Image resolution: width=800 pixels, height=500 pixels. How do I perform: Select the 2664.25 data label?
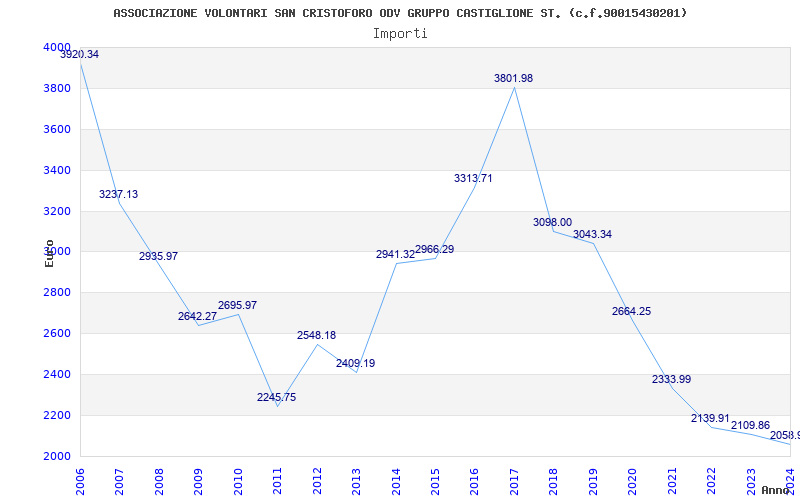(x=632, y=311)
